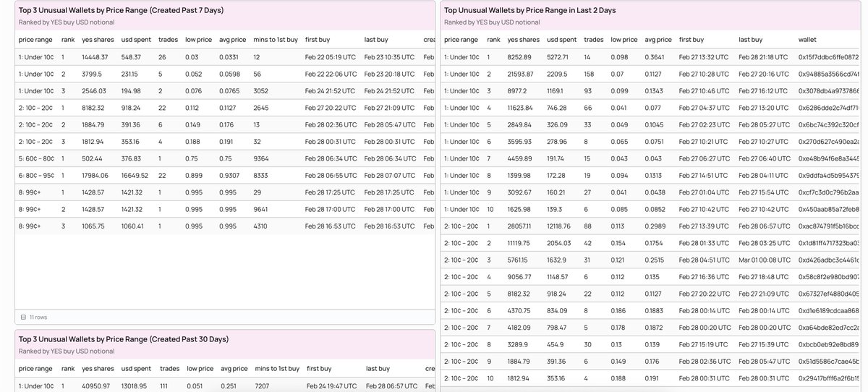The height and width of the screenshot is (392, 868).
Task: Click the rows icon beside "11 rows"
Action: (x=23, y=317)
